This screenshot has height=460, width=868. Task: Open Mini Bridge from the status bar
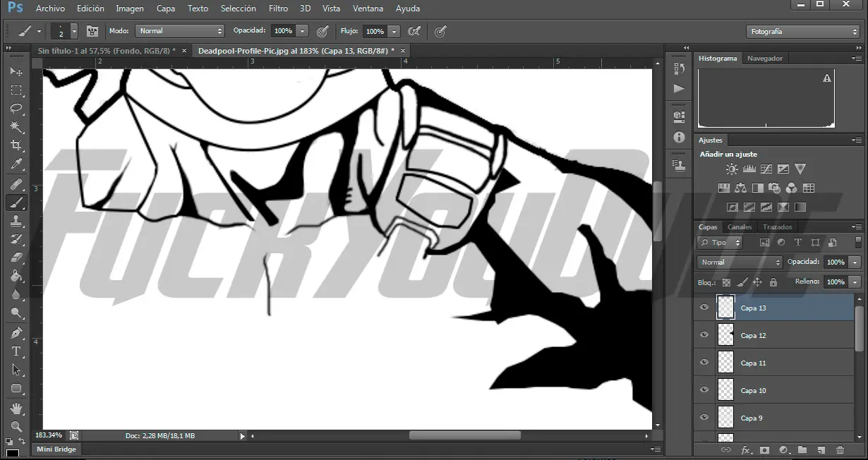(x=56, y=449)
